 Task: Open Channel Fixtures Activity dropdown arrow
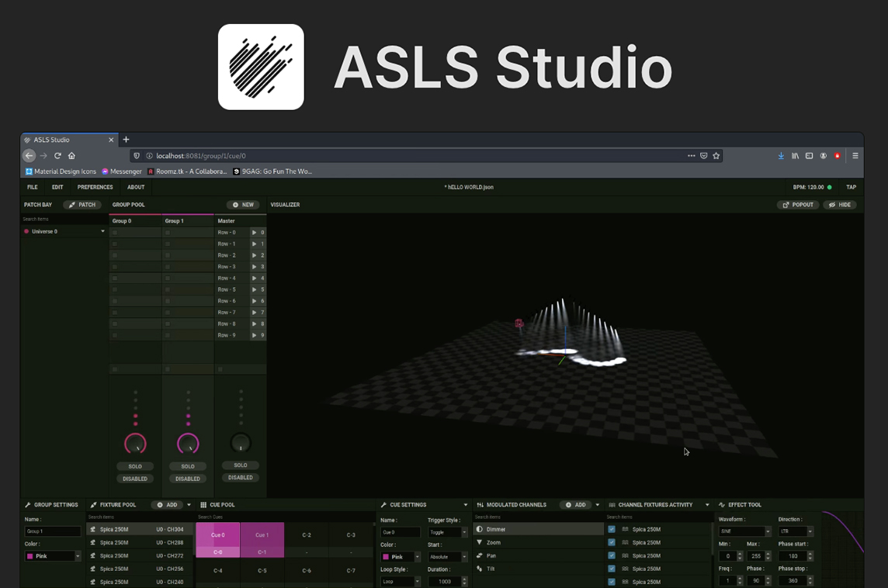[x=707, y=505]
